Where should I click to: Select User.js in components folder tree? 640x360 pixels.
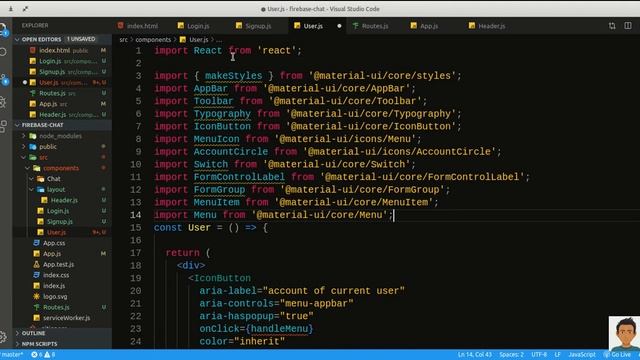[56, 232]
